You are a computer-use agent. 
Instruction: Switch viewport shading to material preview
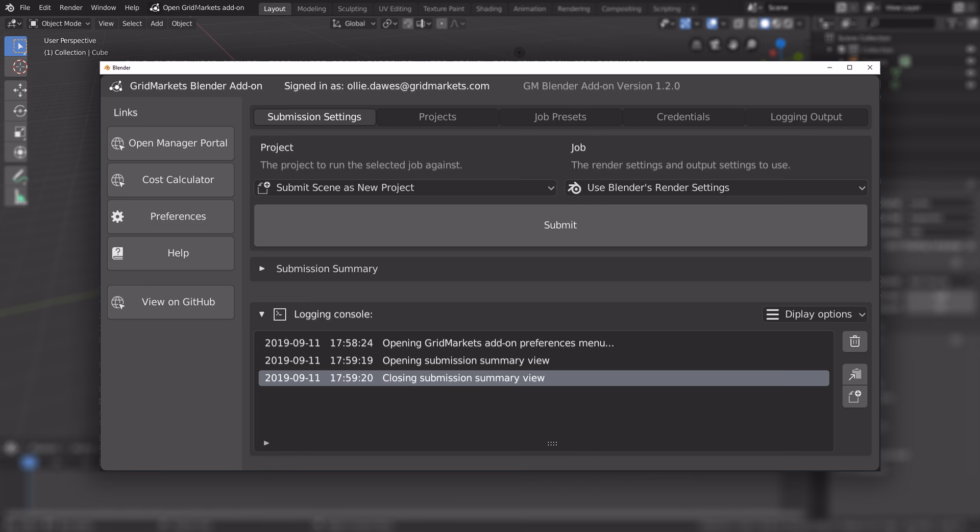[x=776, y=23]
